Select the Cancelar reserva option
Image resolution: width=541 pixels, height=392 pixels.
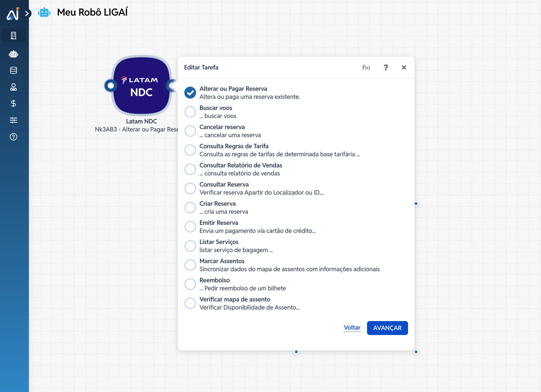pyautogui.click(x=190, y=131)
